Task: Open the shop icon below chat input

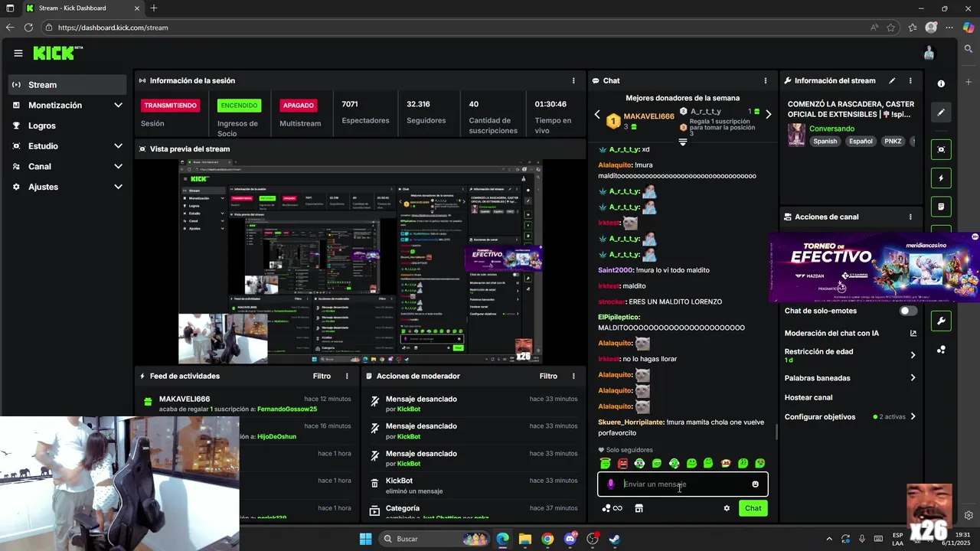Action: point(639,508)
